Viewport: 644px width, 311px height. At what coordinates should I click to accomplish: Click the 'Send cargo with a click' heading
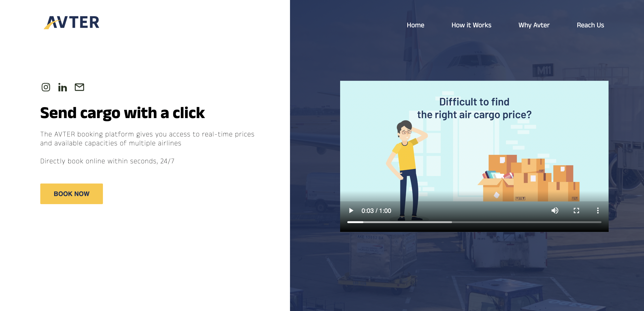pyautogui.click(x=122, y=113)
